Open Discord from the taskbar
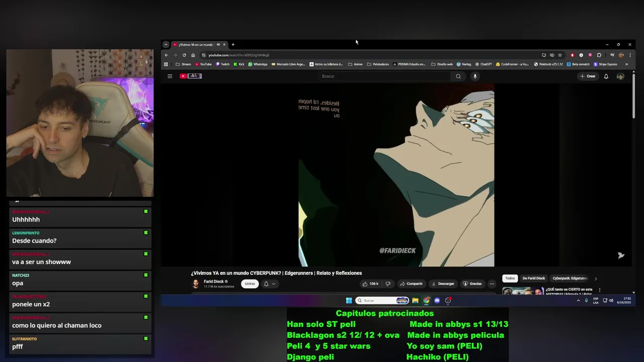The image size is (644, 362). click(x=437, y=300)
